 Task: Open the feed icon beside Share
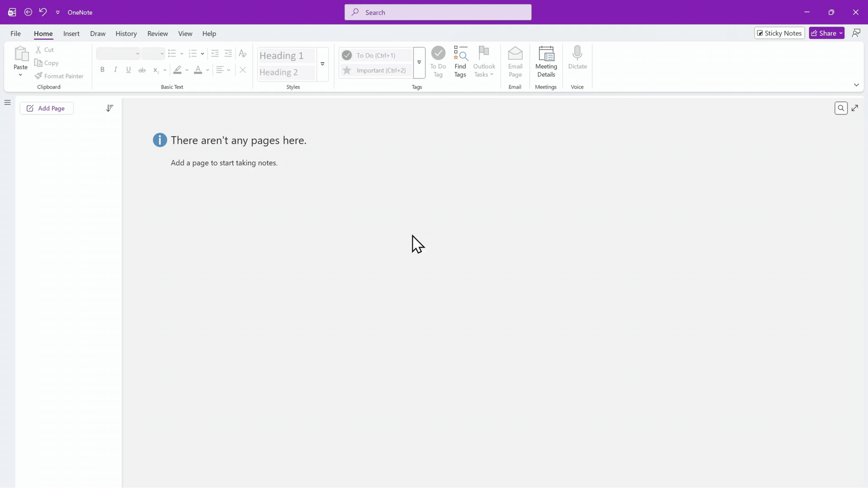coord(856,33)
